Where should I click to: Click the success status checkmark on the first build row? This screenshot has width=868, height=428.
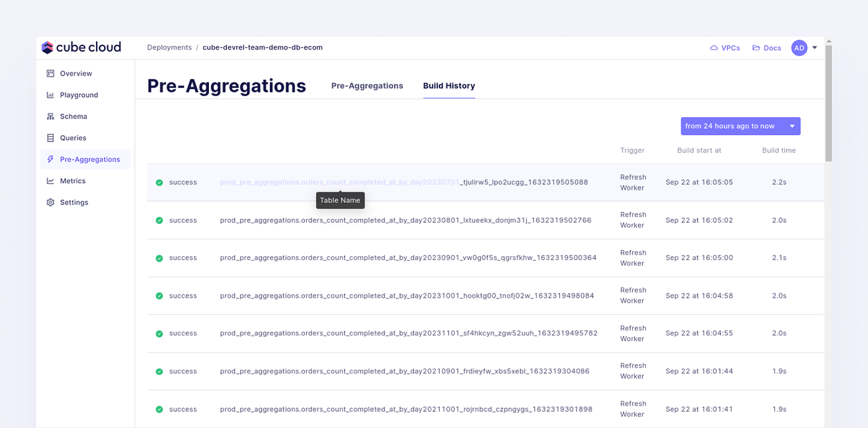pyautogui.click(x=160, y=182)
